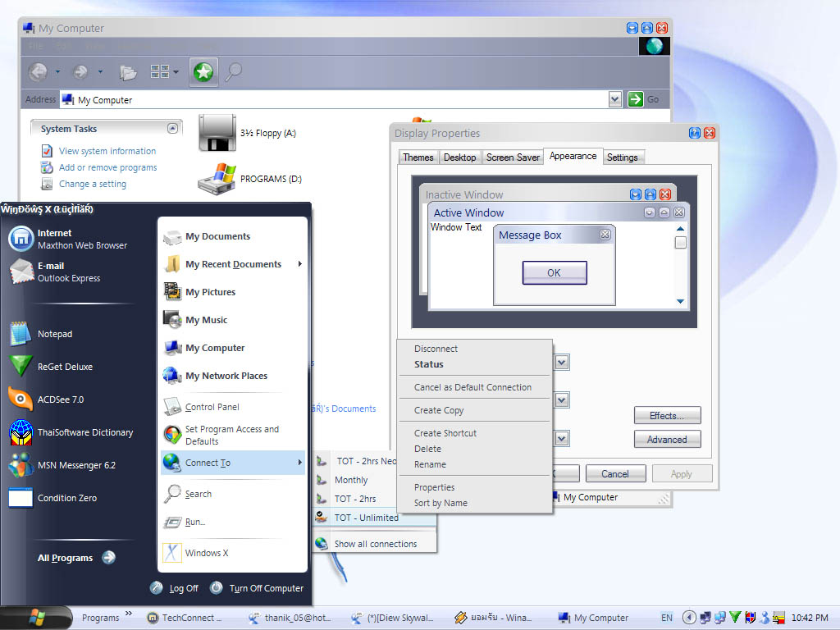This screenshot has width=840, height=630.
Task: Select Disconnect in the context menu
Action: [436, 349]
